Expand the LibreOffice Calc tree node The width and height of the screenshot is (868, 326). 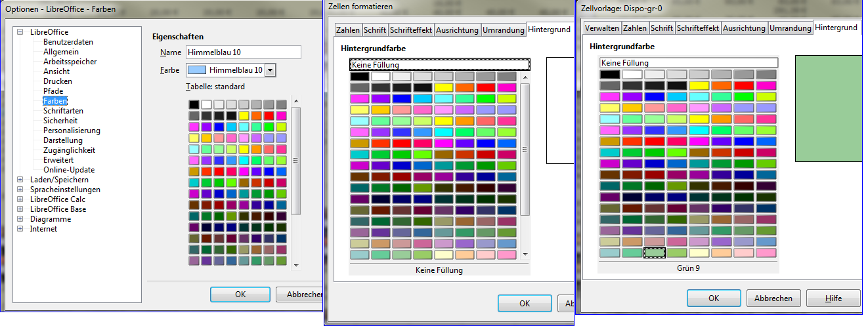click(x=20, y=199)
